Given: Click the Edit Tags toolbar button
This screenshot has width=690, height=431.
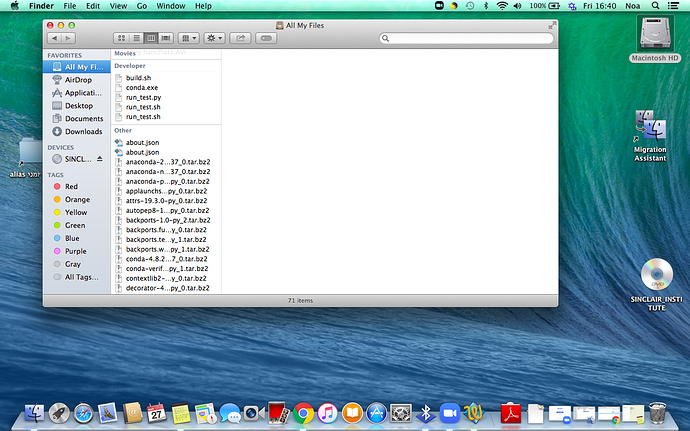Looking at the screenshot, I should pyautogui.click(x=266, y=38).
